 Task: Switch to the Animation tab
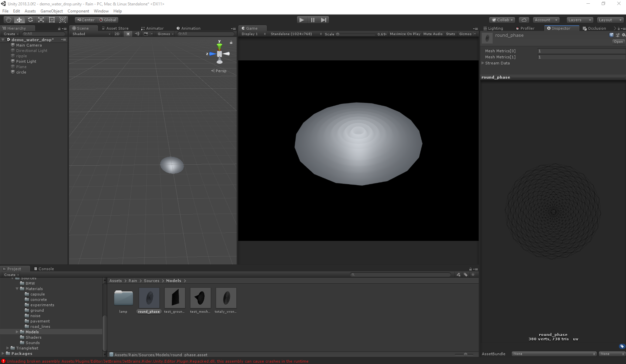pyautogui.click(x=188, y=28)
